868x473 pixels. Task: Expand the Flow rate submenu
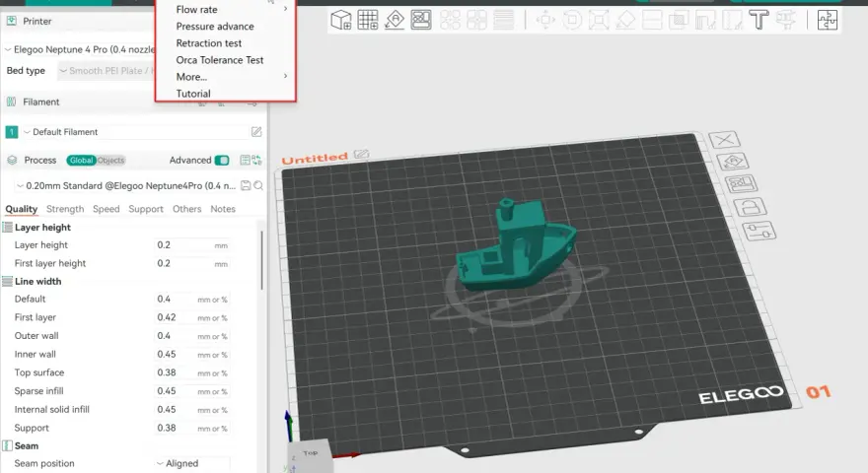[225, 10]
